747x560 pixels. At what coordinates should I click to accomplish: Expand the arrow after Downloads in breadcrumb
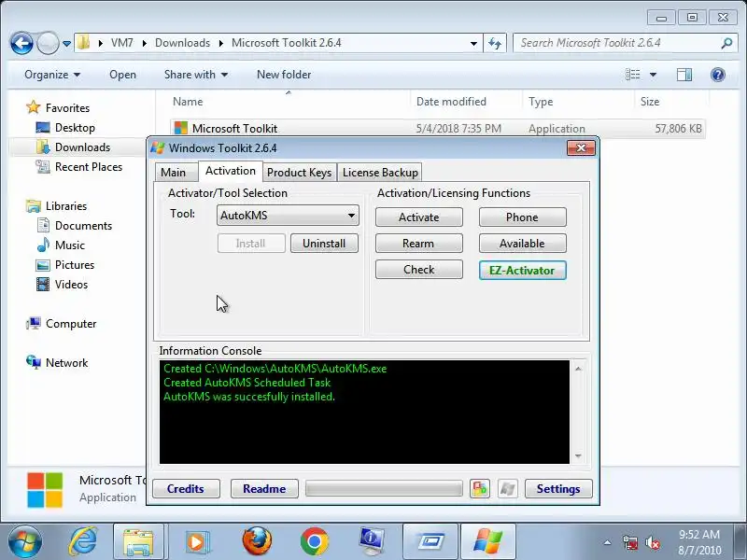(221, 43)
